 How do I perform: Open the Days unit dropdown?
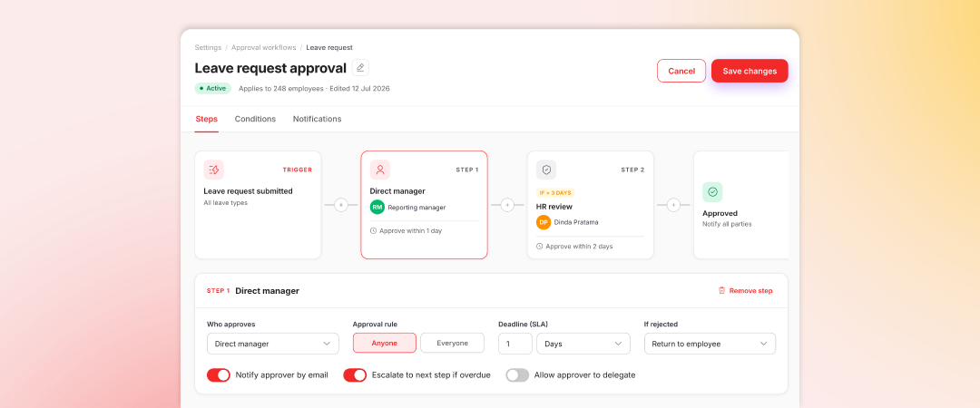click(583, 344)
